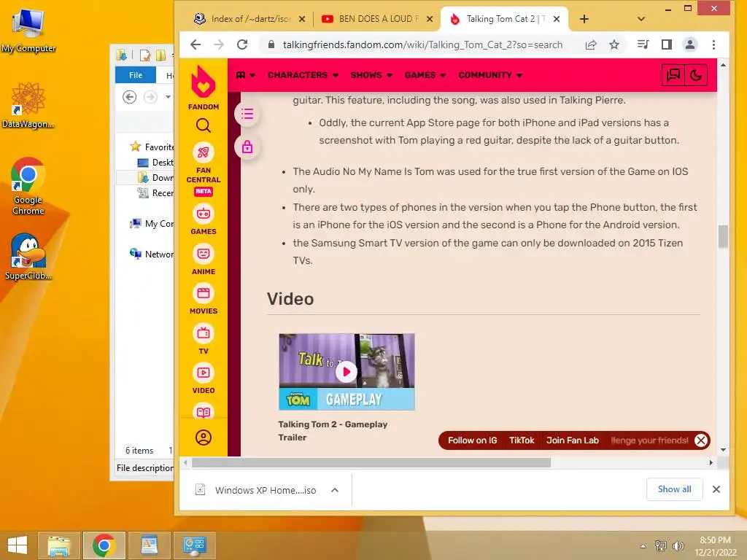Click the TikTok button

point(522,440)
